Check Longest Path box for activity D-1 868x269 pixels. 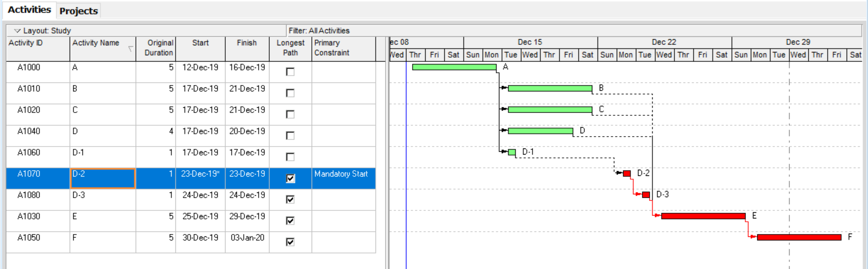click(x=290, y=157)
